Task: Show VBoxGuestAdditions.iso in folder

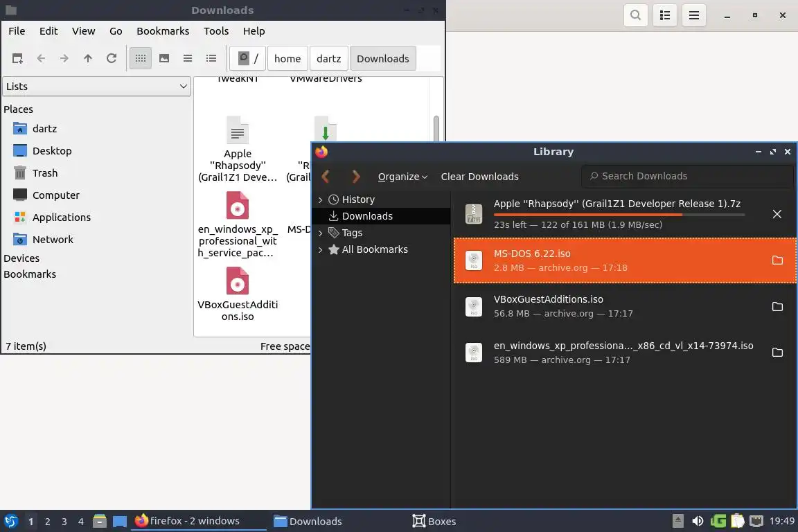Action: (x=777, y=306)
